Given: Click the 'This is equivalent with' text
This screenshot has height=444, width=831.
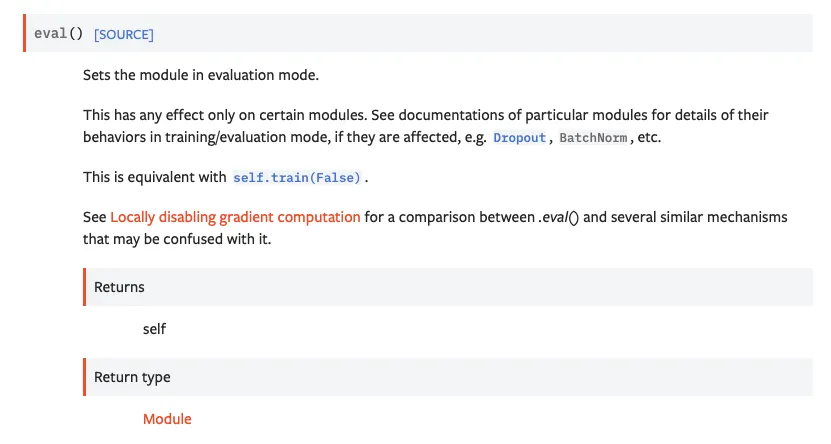Looking at the screenshot, I should (x=154, y=177).
